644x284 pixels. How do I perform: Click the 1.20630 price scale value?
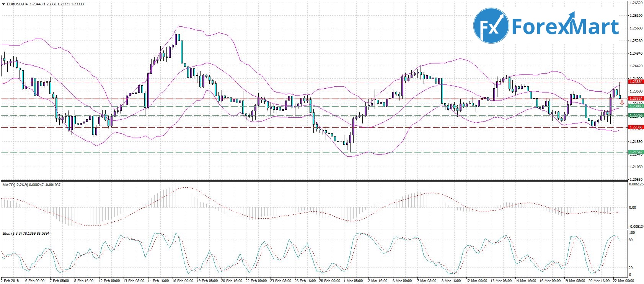click(636, 179)
